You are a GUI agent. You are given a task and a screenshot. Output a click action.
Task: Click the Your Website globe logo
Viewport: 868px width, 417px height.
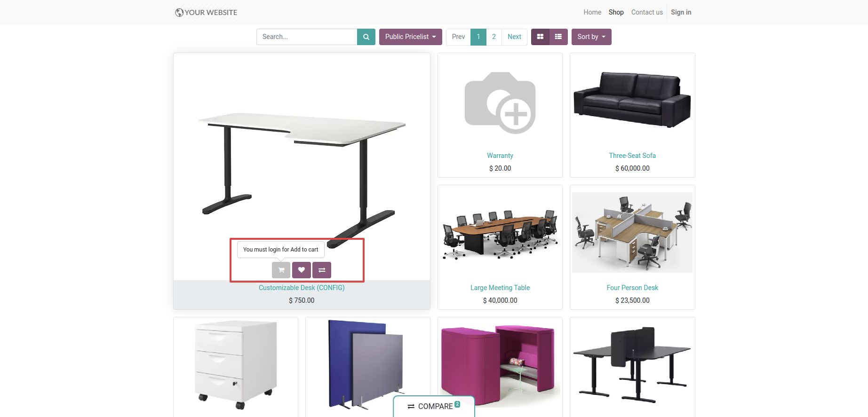click(206, 12)
